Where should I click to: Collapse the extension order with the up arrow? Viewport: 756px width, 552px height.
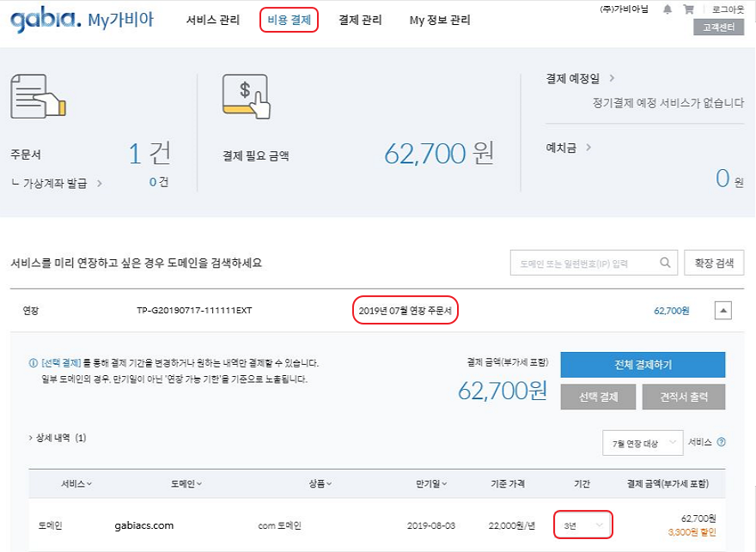[x=722, y=310]
